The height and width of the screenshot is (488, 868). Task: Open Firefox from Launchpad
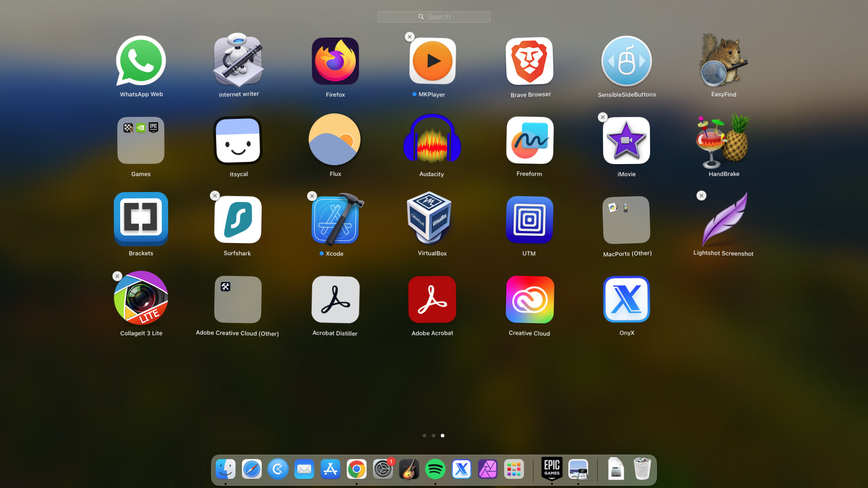pyautogui.click(x=335, y=61)
